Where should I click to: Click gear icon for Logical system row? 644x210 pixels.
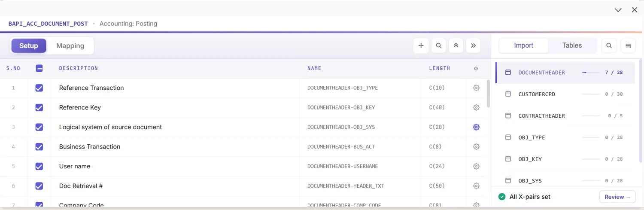point(476,127)
